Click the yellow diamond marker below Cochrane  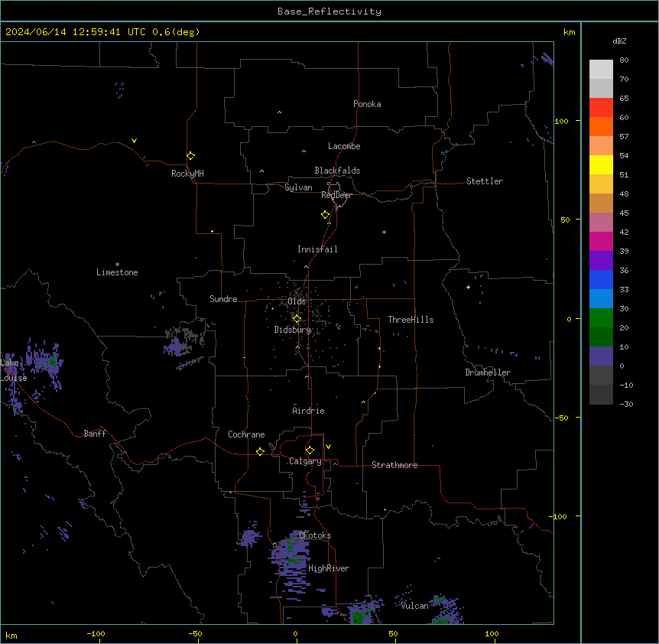[260, 451]
